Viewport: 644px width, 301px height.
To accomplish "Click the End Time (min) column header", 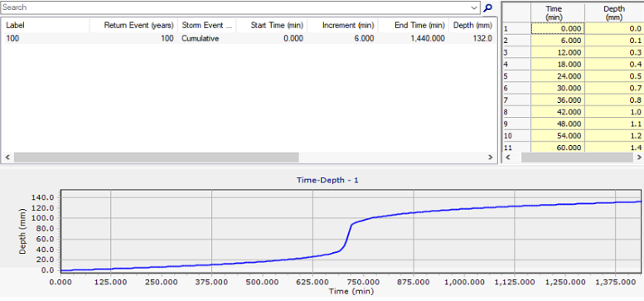I will coord(414,25).
